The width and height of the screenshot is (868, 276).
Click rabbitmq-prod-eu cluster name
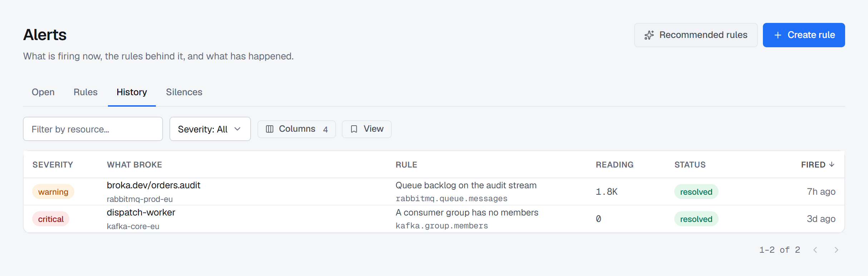point(140,199)
